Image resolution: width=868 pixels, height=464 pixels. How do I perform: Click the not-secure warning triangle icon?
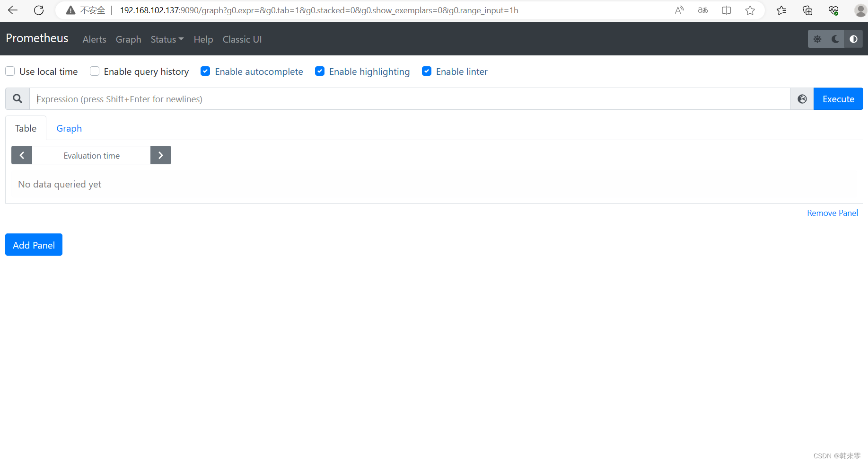70,10
